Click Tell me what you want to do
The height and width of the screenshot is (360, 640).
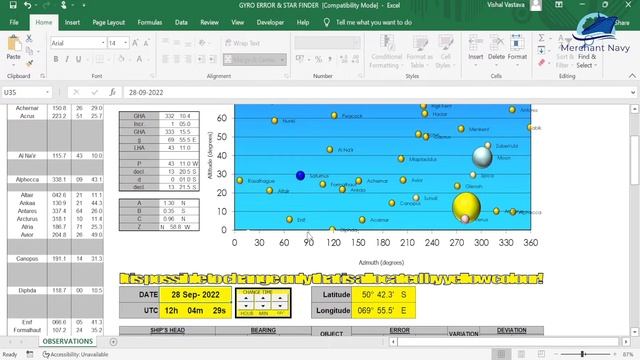(373, 22)
